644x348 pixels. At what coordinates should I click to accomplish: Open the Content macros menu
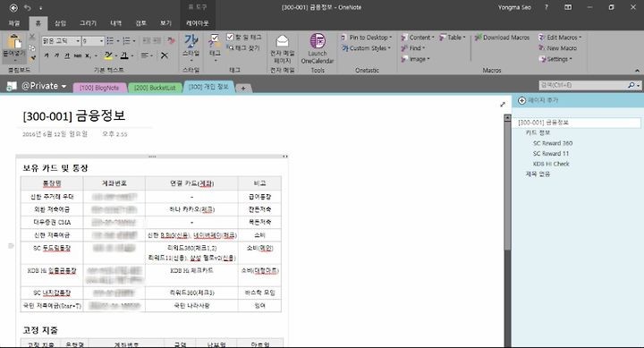(x=418, y=38)
